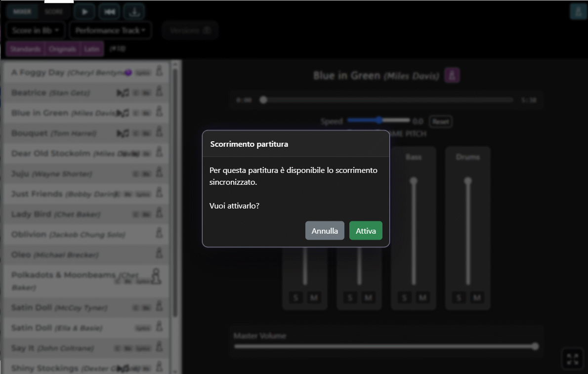Open the Versions button in the toolbar
588x374 pixels.
[190, 31]
